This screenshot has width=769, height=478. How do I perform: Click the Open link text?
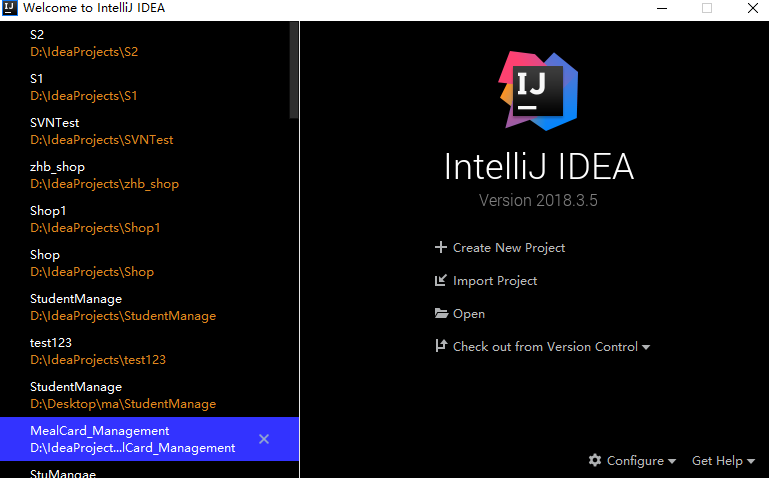(x=469, y=314)
